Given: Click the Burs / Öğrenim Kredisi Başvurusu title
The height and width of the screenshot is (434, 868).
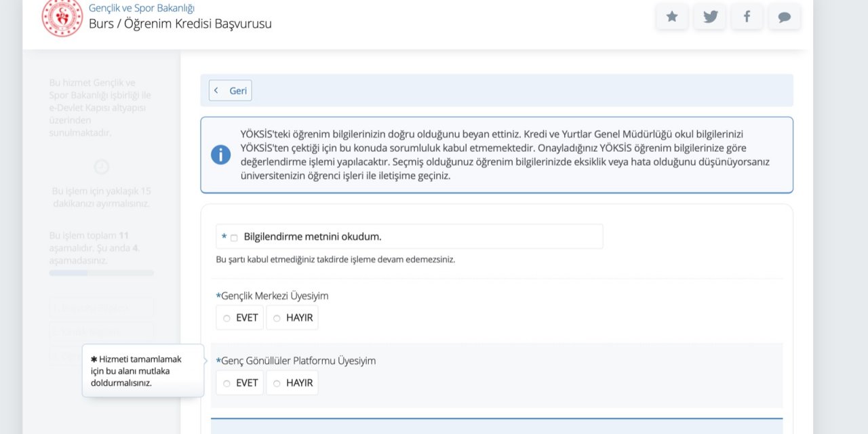Looking at the screenshot, I should [180, 24].
